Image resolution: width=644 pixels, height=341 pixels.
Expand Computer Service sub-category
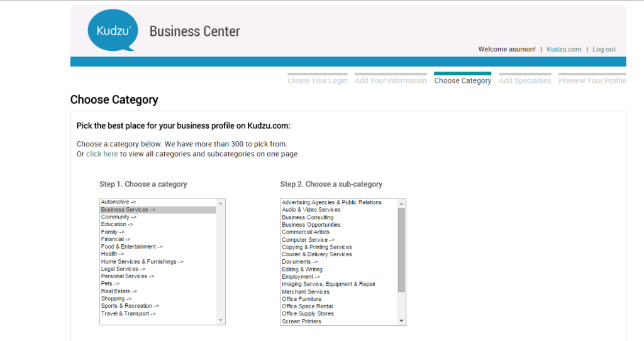pyautogui.click(x=339, y=240)
